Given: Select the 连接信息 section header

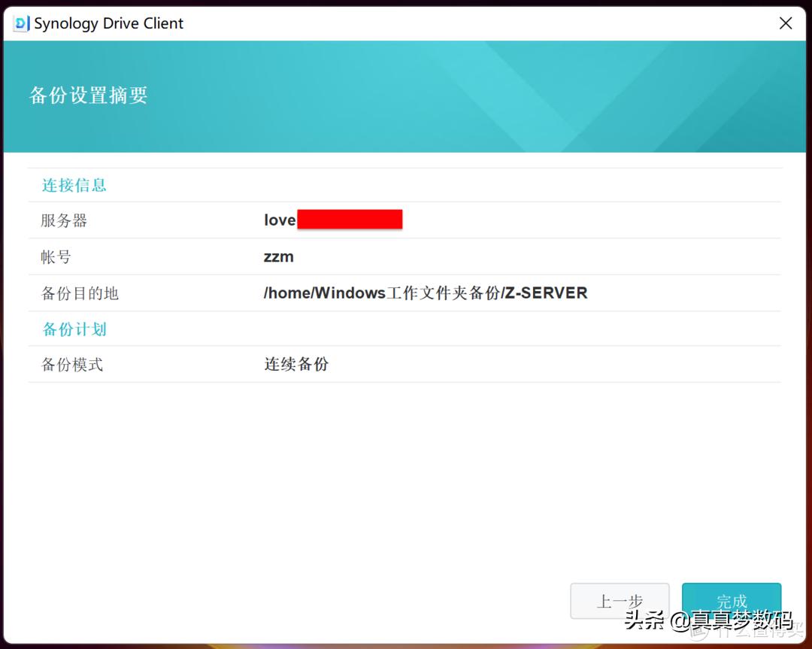Looking at the screenshot, I should [74, 185].
